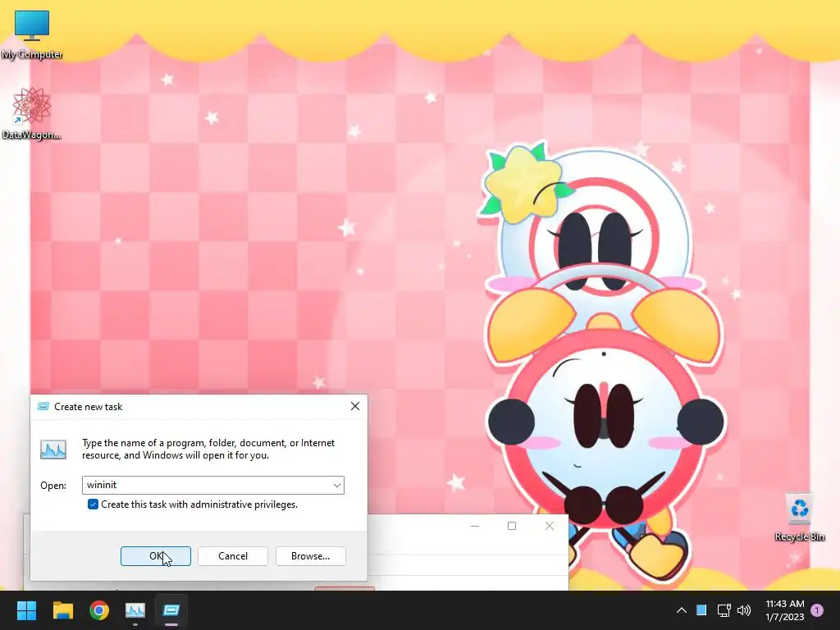Switch to Task Manager in the taskbar
Viewport: 840px width, 630px height.
pos(135,610)
